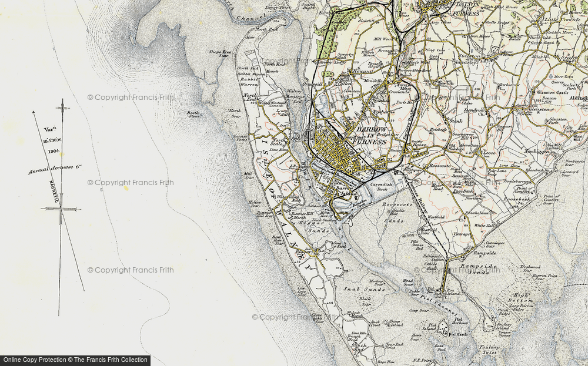The image size is (588, 366).
Task: Click the 'Black Scar' label
Action: (365, 301)
